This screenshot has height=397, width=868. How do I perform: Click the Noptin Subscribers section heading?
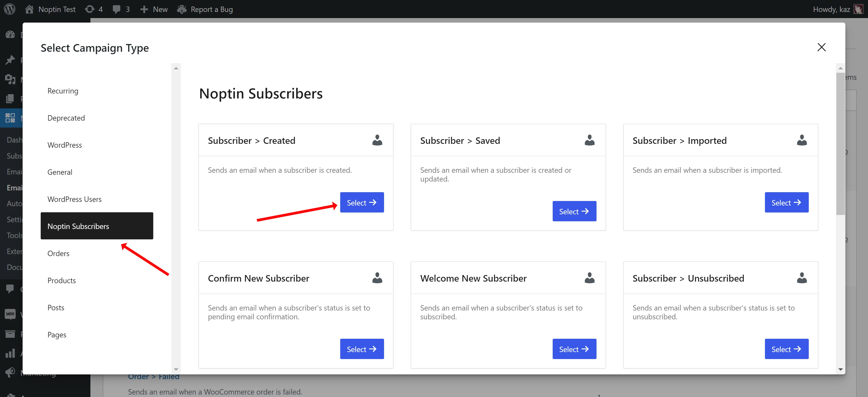click(261, 93)
